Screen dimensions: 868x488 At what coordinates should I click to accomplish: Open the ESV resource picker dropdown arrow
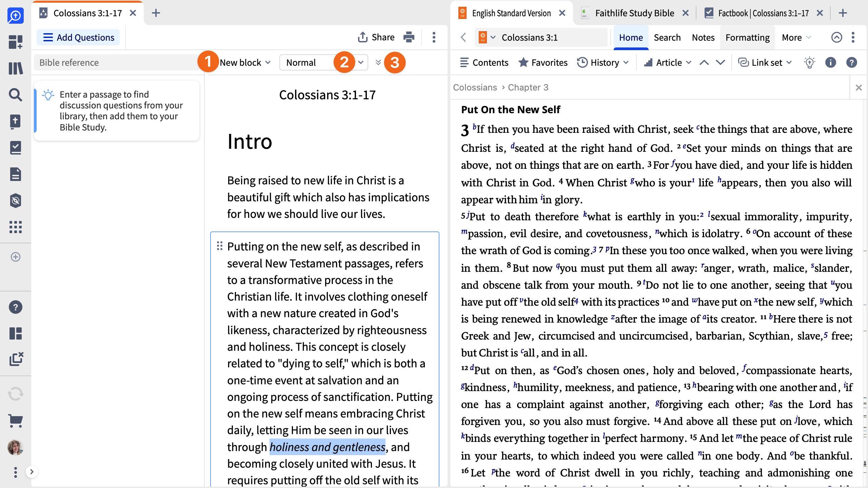(x=493, y=37)
